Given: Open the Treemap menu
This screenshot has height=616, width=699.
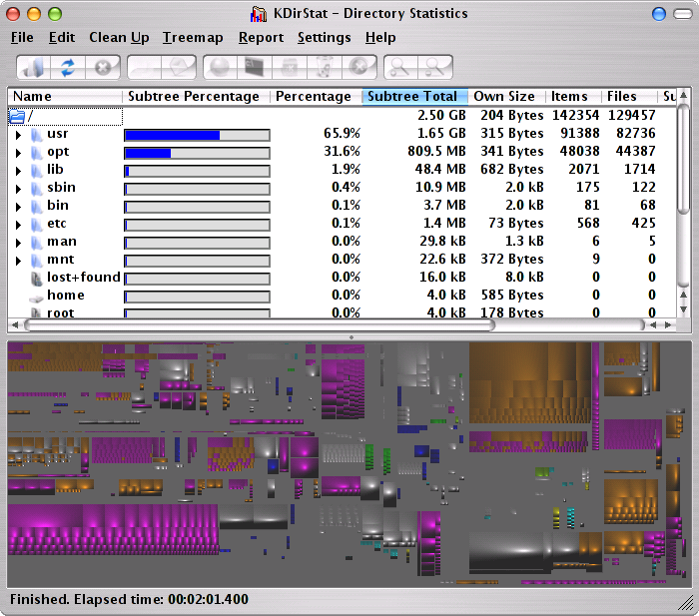Looking at the screenshot, I should coord(194,37).
